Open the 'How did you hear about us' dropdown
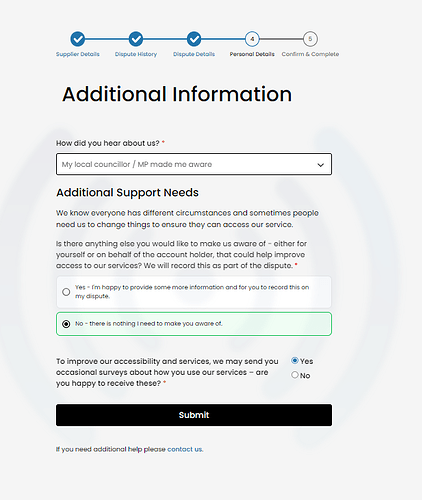The width and height of the screenshot is (422, 500). [194, 164]
